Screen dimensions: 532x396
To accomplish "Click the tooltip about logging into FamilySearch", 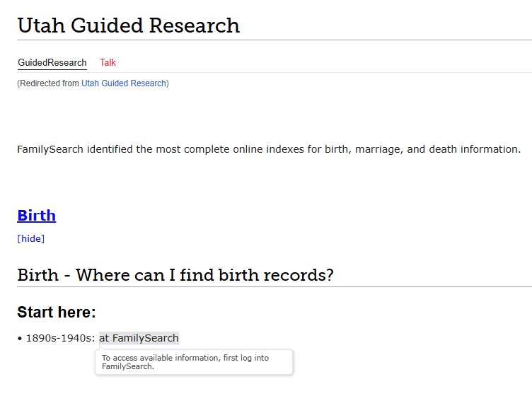I will coord(194,362).
